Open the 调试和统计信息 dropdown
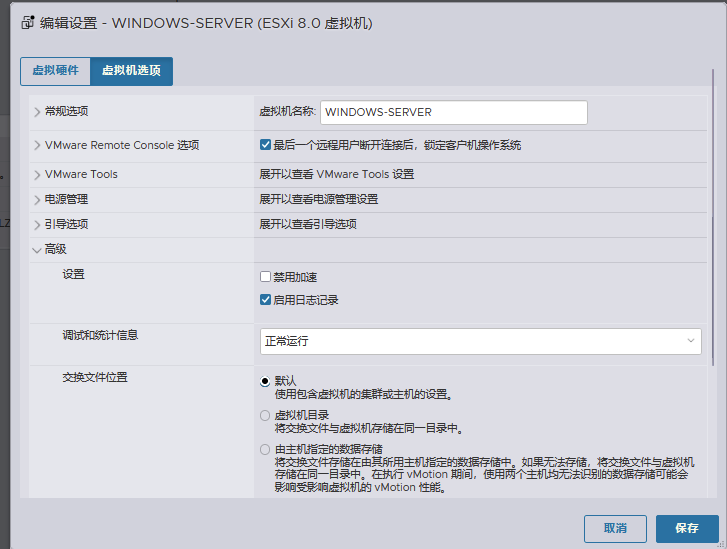Viewport: 727px width, 549px height. click(x=480, y=341)
